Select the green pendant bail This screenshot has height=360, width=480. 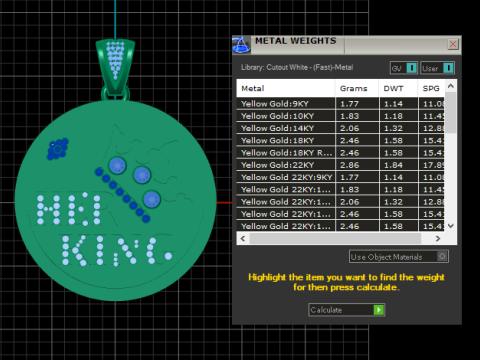click(x=115, y=67)
